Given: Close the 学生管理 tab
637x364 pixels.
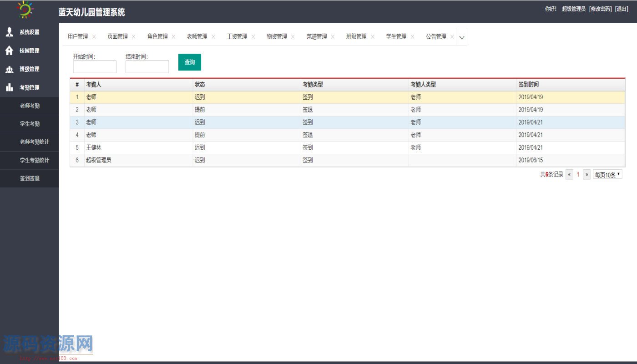Looking at the screenshot, I should pos(412,37).
